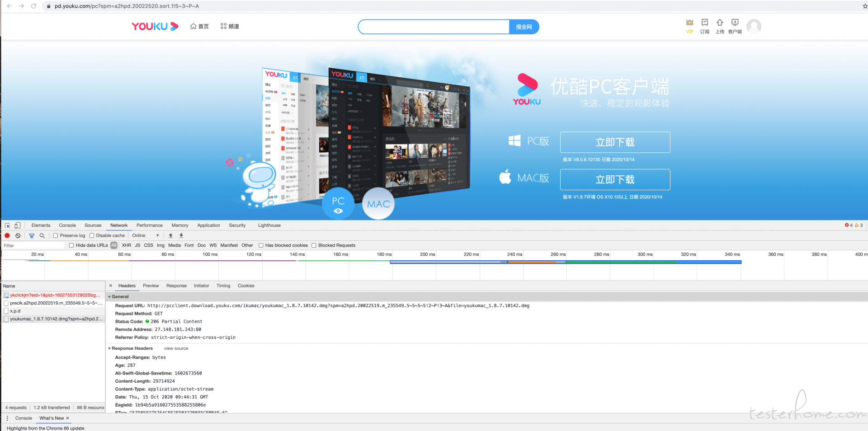Enable the Preserve log checkbox
Screen dimensions: 868x431
click(56, 235)
